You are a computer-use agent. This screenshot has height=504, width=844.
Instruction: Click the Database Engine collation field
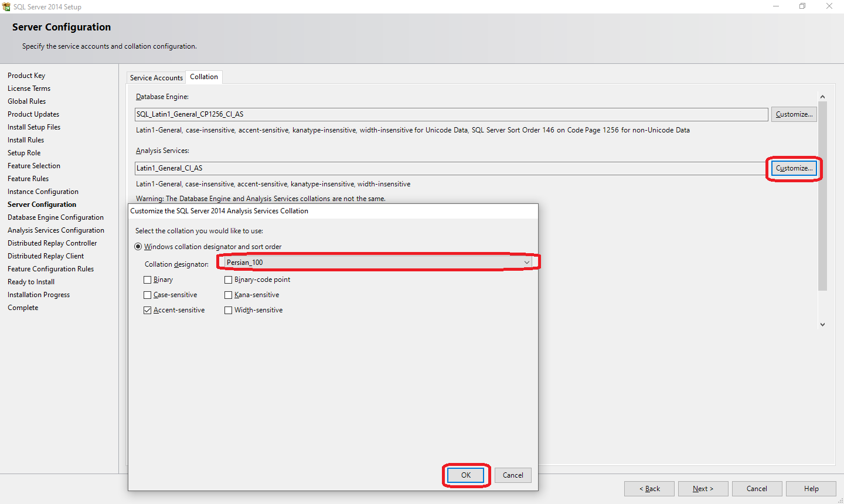click(451, 114)
